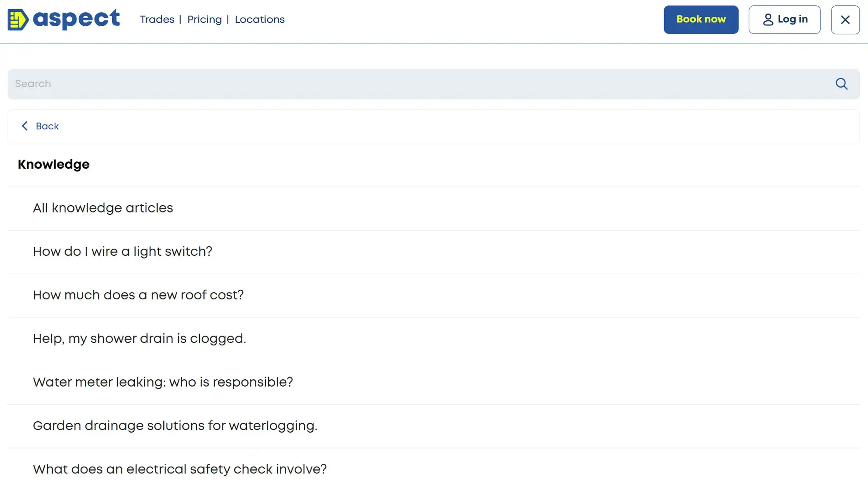868x491 pixels.
Task: Select the Knowledge section heading
Action: (x=53, y=165)
